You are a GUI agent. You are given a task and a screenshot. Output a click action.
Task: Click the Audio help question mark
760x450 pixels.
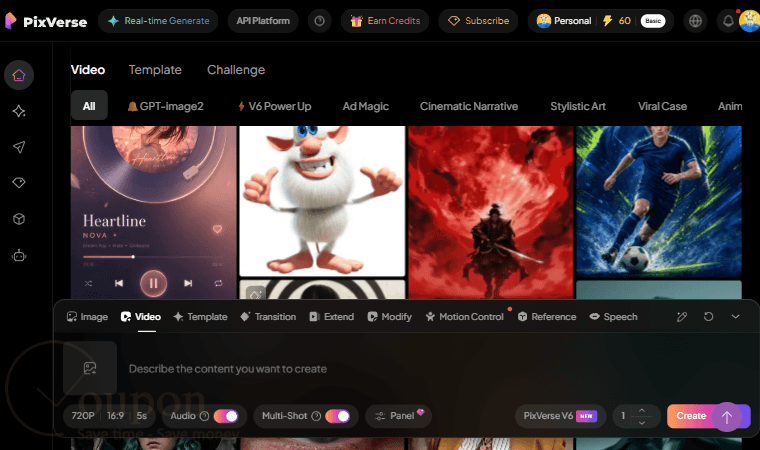[x=205, y=416]
